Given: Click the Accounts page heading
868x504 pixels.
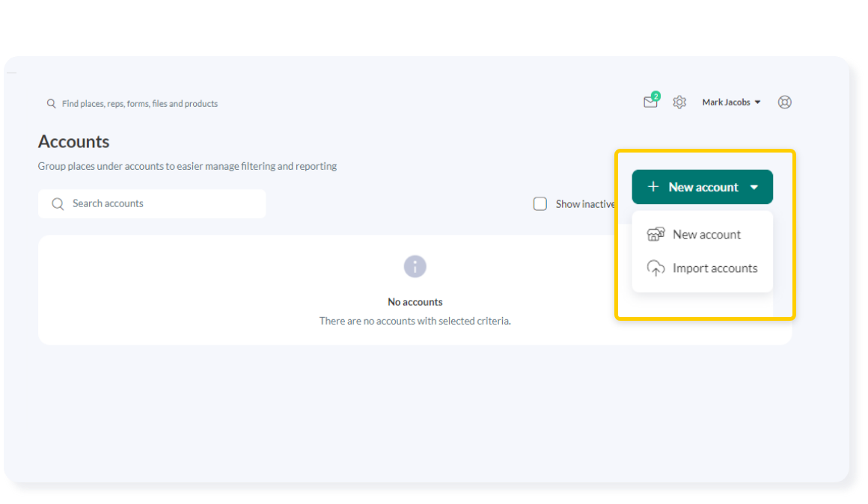Looking at the screenshot, I should tap(73, 141).
